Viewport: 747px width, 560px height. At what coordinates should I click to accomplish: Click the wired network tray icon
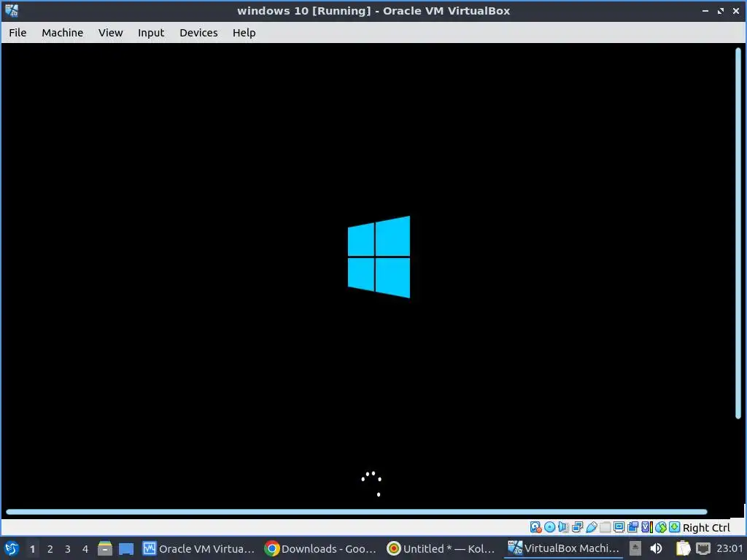pos(703,548)
